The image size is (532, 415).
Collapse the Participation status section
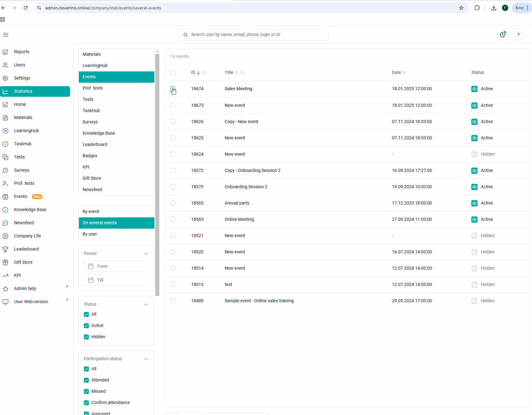[146, 359]
